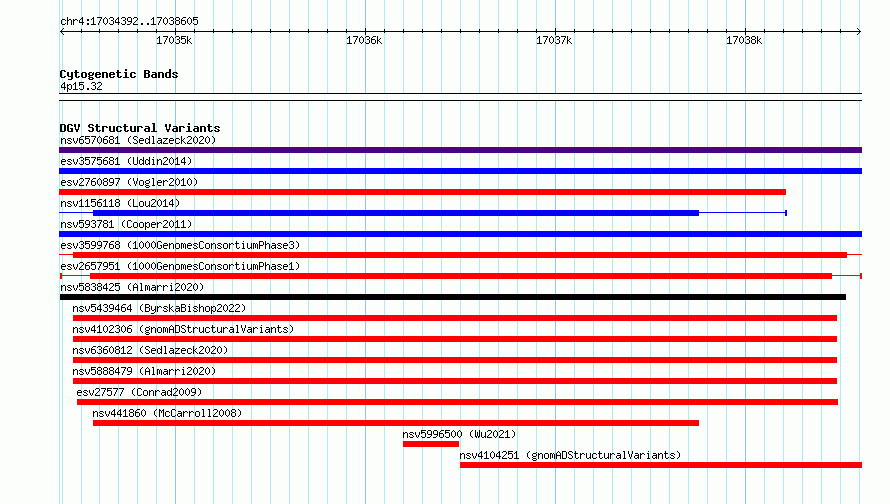The height and width of the screenshot is (504, 890).
Task: Select the 4p15.32 band label
Action: [81, 86]
